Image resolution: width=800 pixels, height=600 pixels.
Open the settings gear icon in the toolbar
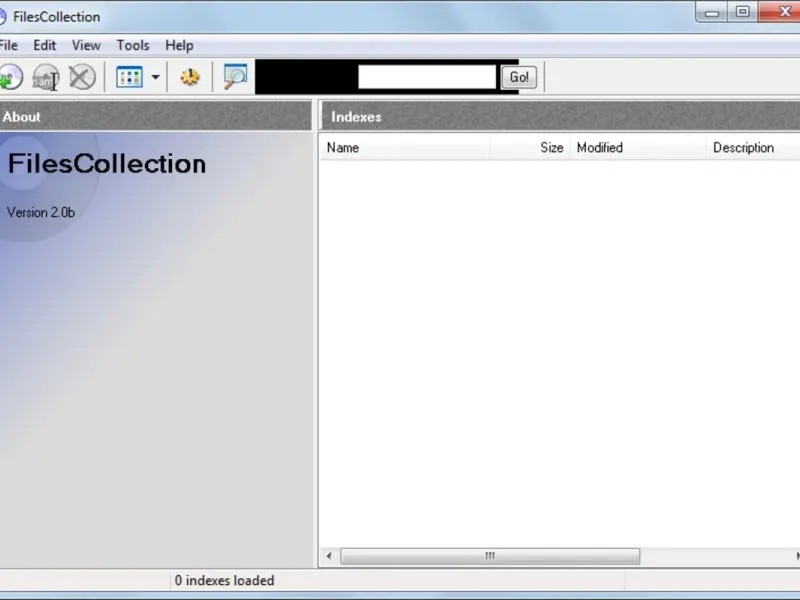(190, 78)
